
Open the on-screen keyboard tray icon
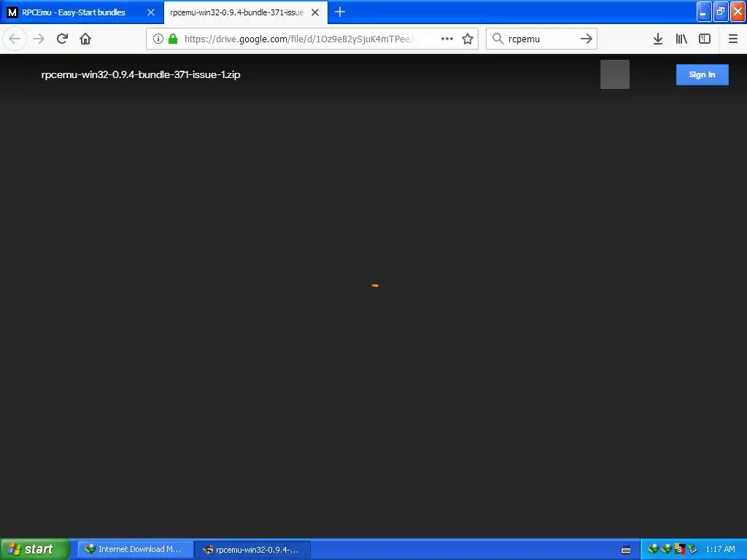pyautogui.click(x=626, y=550)
